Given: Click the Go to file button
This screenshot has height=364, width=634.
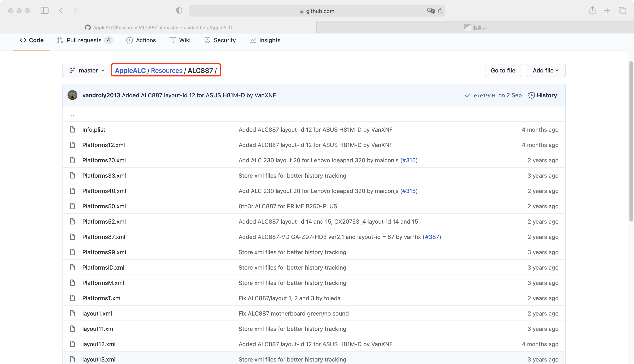Looking at the screenshot, I should (503, 70).
